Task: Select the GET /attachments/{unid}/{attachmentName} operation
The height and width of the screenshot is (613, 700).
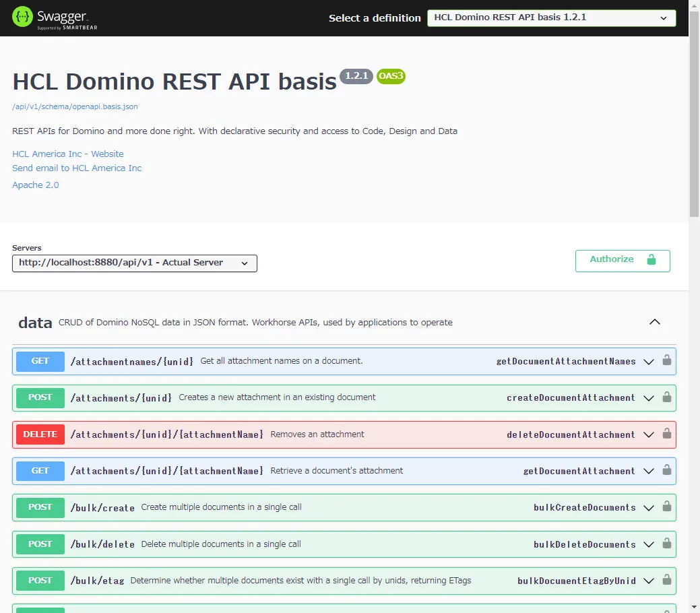Action: click(x=337, y=471)
